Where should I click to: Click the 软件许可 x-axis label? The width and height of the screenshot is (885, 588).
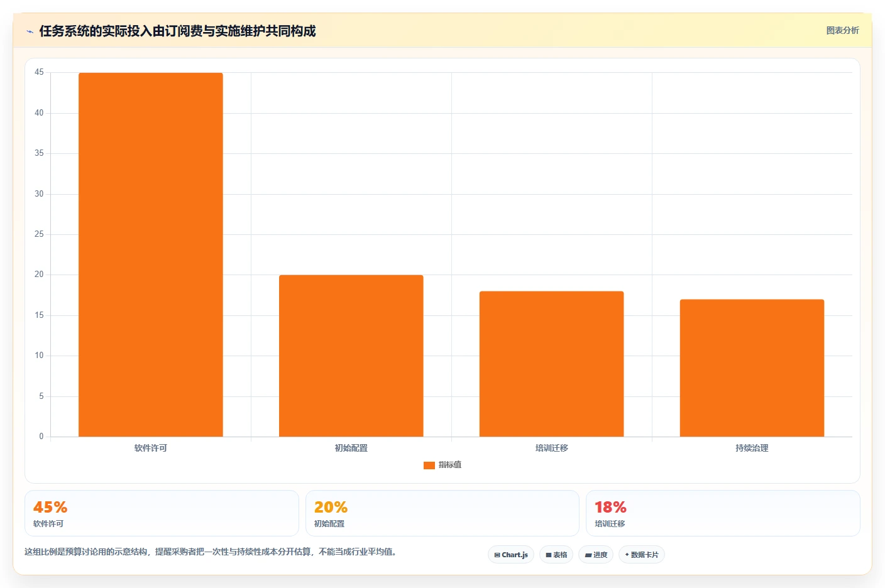[151, 448]
